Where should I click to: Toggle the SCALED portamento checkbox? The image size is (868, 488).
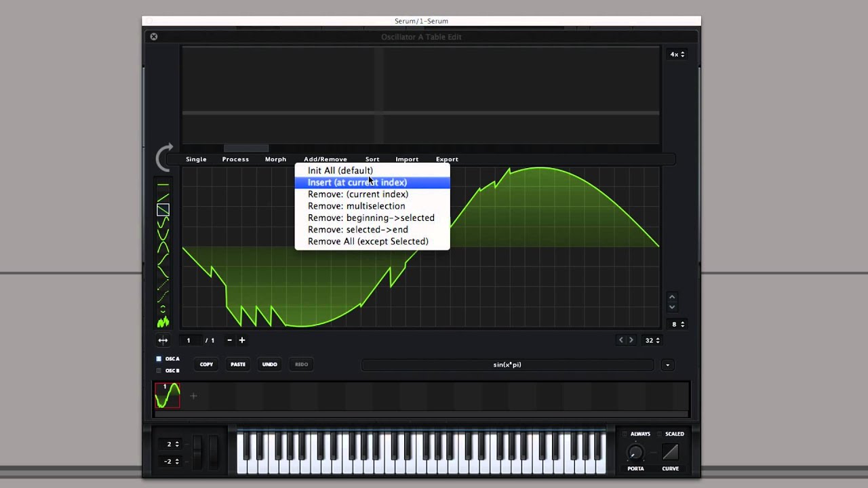point(659,434)
